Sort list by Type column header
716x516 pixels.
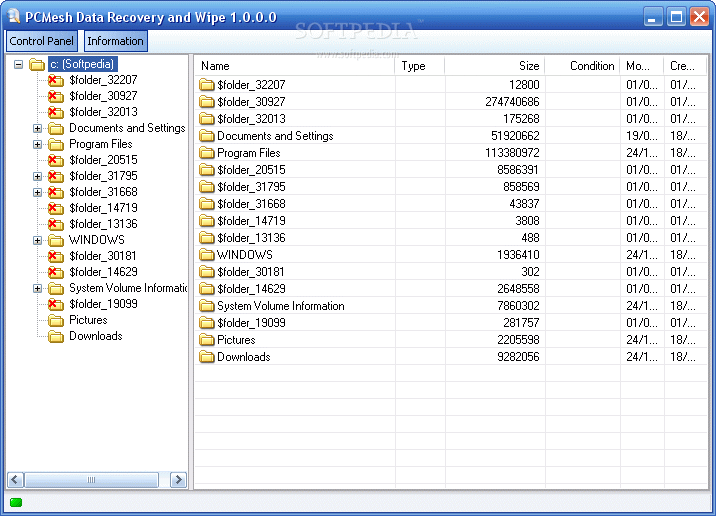(x=420, y=66)
